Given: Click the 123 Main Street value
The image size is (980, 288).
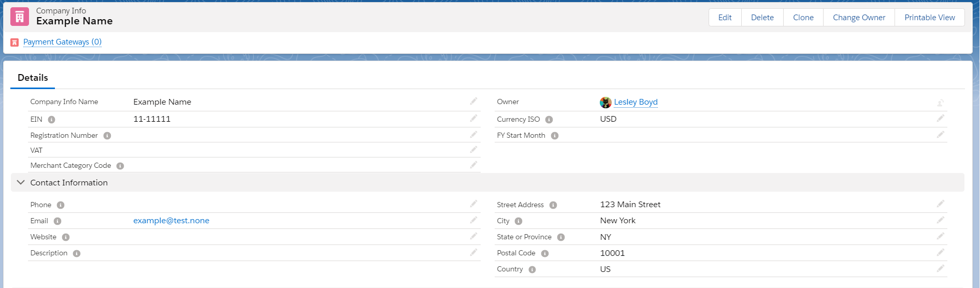Looking at the screenshot, I should (630, 205).
